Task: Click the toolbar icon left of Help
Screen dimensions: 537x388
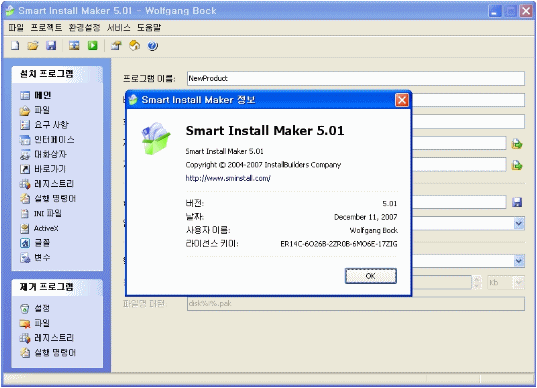Action: 135,46
